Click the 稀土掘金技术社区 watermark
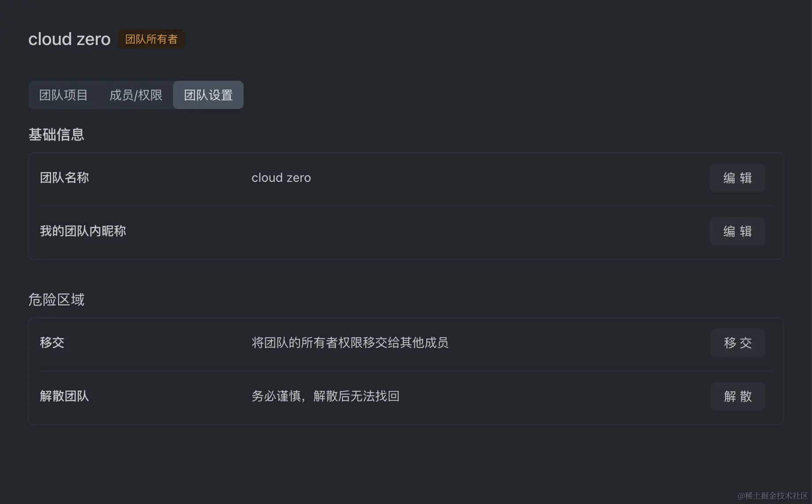 pyautogui.click(x=772, y=496)
